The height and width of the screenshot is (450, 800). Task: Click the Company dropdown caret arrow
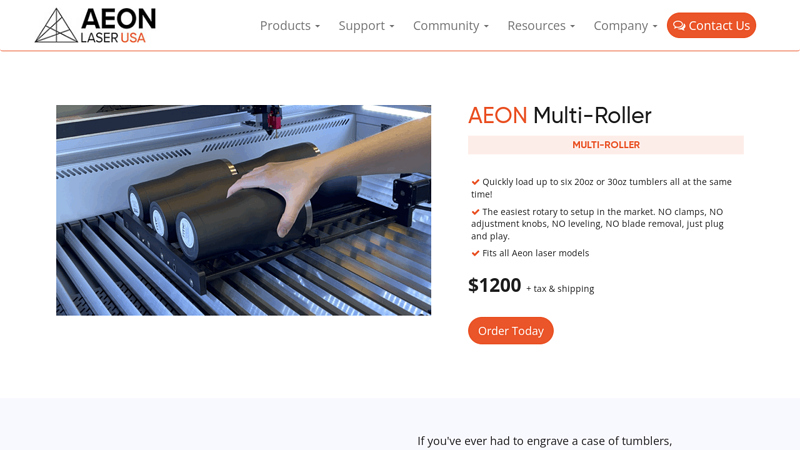(x=655, y=26)
